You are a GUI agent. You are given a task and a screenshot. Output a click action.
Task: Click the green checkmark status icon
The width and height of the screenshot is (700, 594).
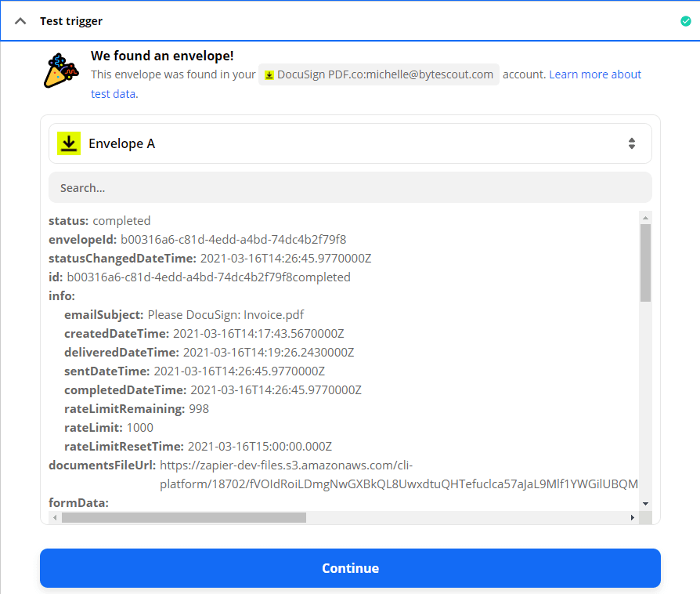(x=686, y=21)
